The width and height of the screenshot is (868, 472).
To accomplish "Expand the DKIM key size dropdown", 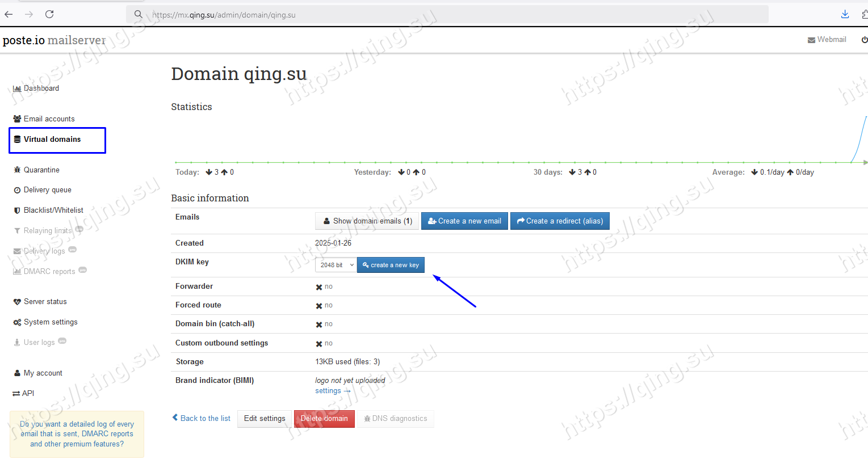I will [x=336, y=265].
